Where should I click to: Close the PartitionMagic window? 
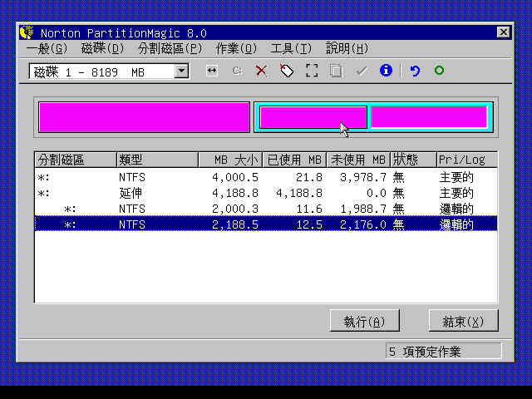pyautogui.click(x=503, y=32)
